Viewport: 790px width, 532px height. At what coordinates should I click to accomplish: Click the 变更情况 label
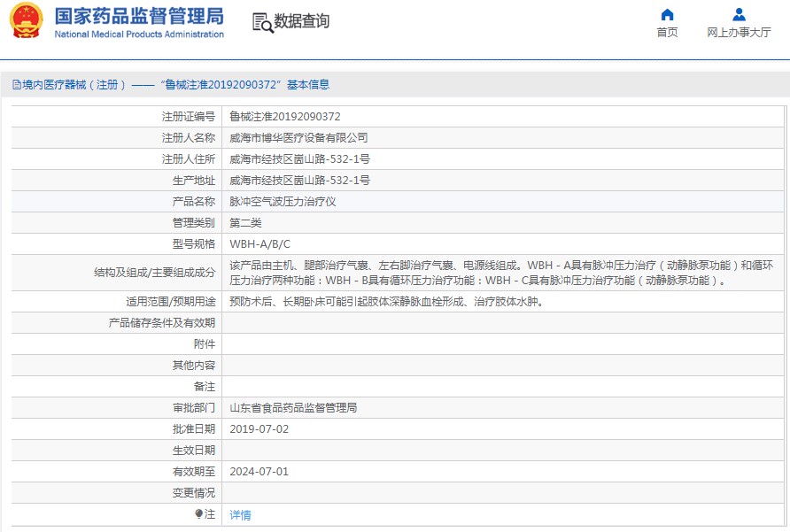194,493
